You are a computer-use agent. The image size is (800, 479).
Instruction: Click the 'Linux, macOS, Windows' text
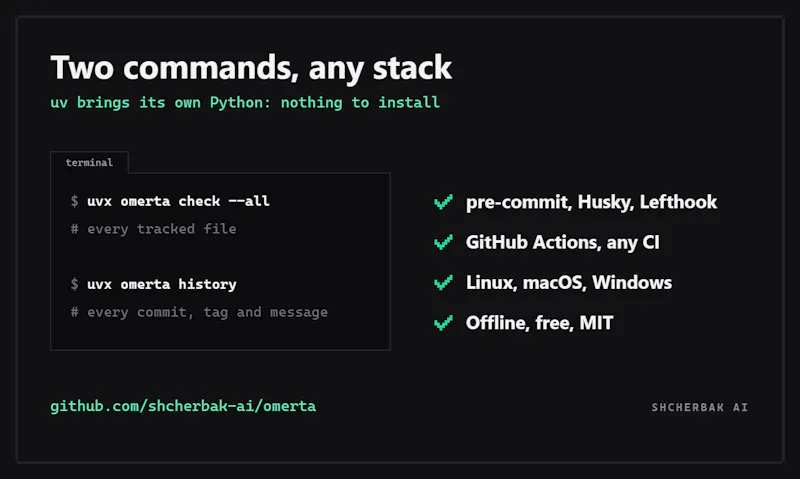[x=569, y=283]
